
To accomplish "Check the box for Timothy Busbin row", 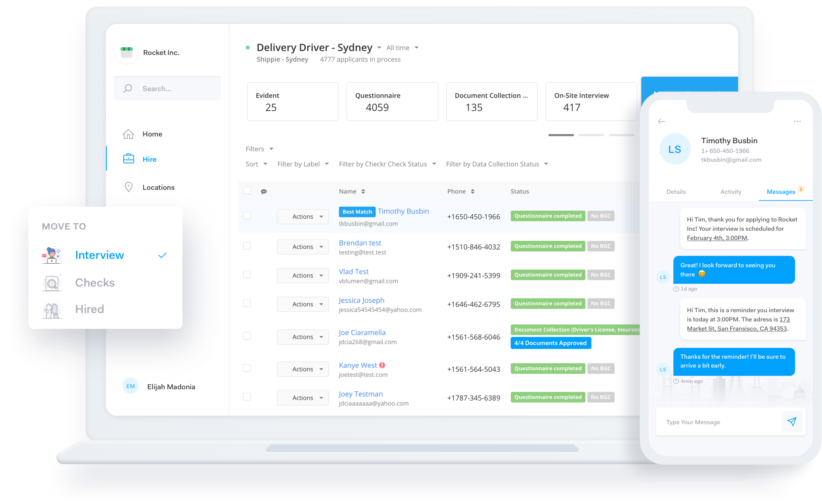I will 247,215.
